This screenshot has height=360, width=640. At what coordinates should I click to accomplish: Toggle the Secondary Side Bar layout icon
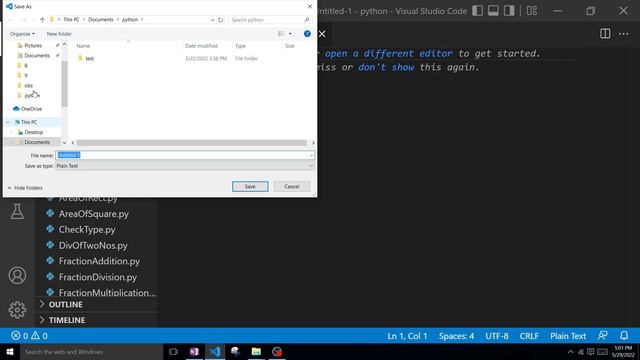click(509, 11)
